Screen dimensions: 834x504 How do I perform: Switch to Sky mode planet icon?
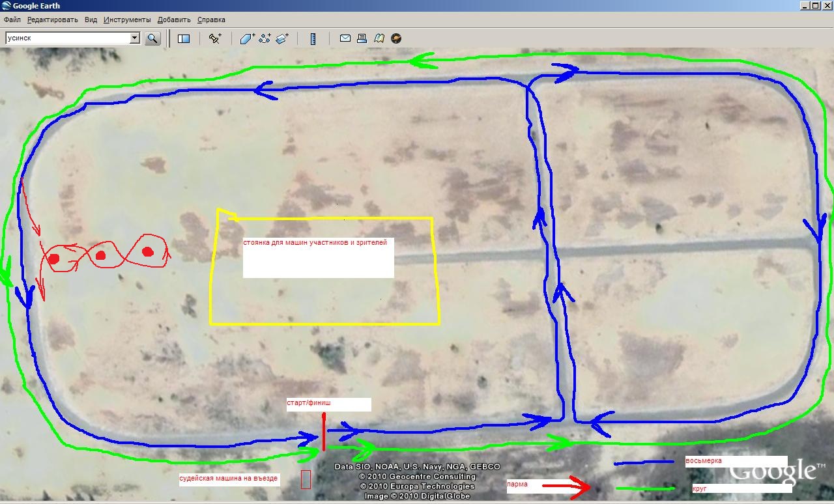tap(395, 38)
